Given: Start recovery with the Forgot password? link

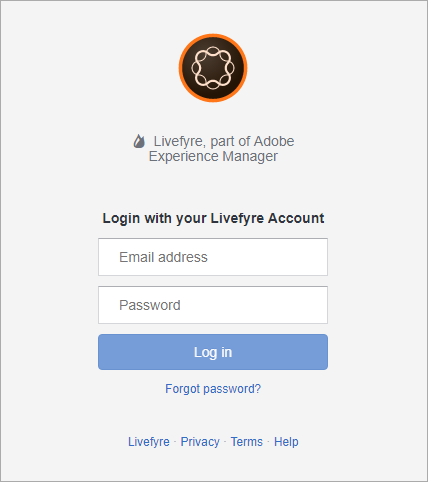Looking at the screenshot, I should [x=213, y=389].
